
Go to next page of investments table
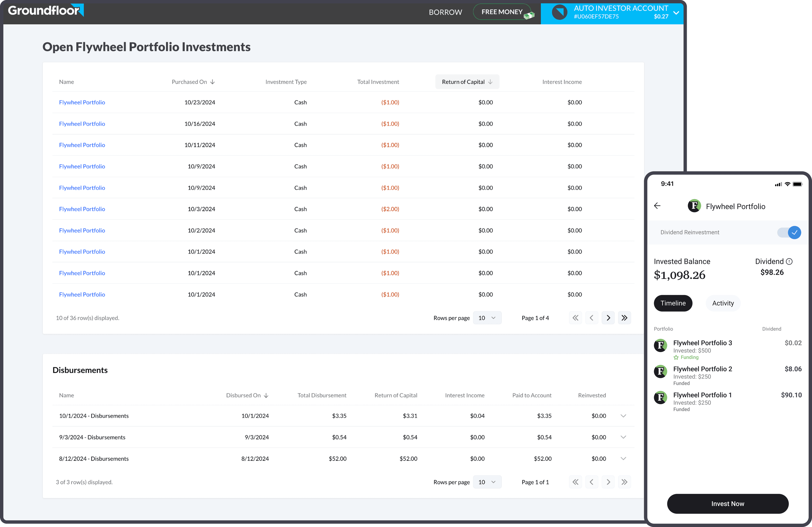pos(608,318)
